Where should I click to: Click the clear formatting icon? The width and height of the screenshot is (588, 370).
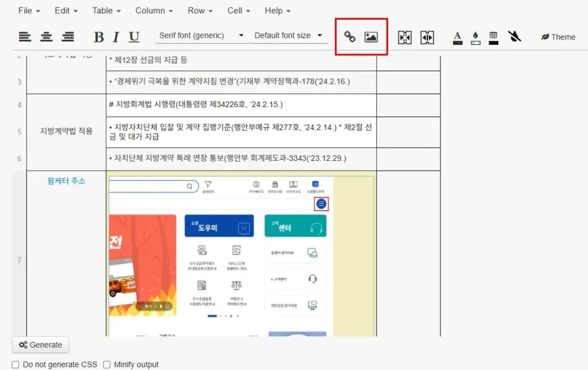514,37
